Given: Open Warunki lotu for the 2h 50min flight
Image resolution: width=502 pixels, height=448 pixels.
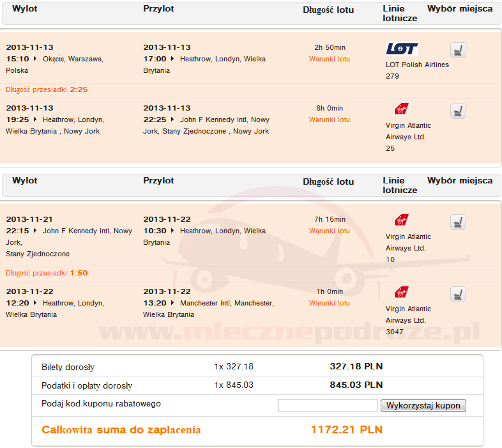Looking at the screenshot, I should click(329, 59).
